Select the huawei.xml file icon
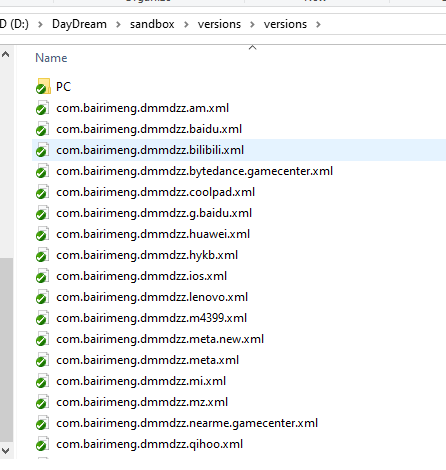446x470 pixels. [42, 234]
